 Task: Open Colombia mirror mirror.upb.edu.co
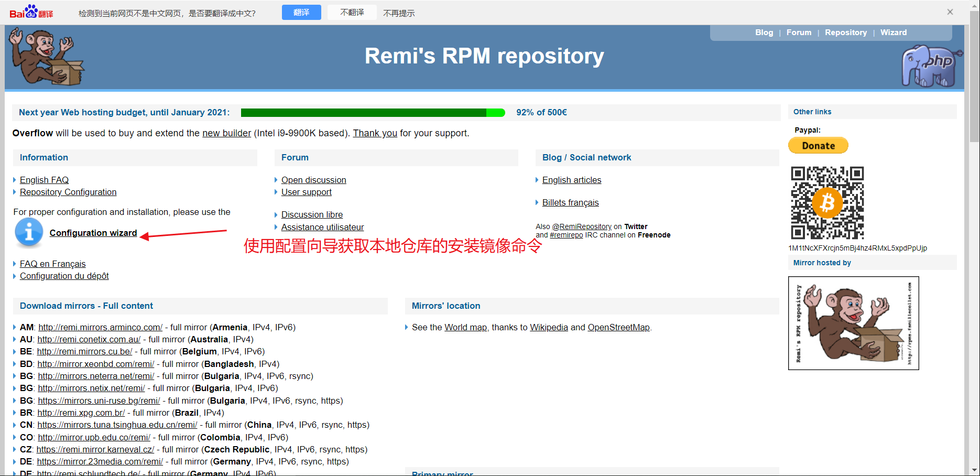(94, 437)
